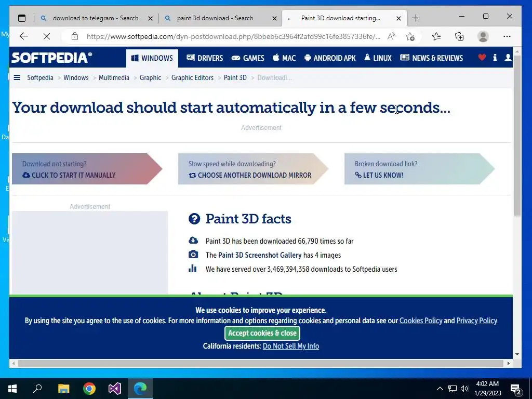
Task: Open the DRIVERS section
Action: click(205, 58)
